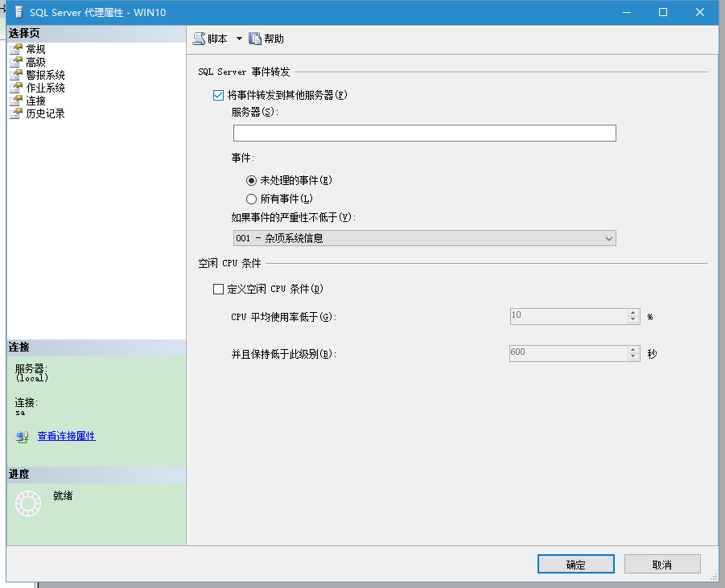This screenshot has width=725, height=588.
Task: Switch to the 高级 page
Action: (x=35, y=62)
